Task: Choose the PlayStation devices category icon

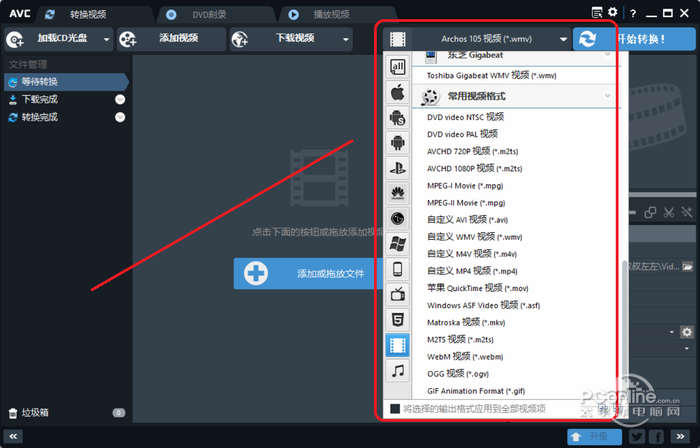Action: pyautogui.click(x=397, y=168)
